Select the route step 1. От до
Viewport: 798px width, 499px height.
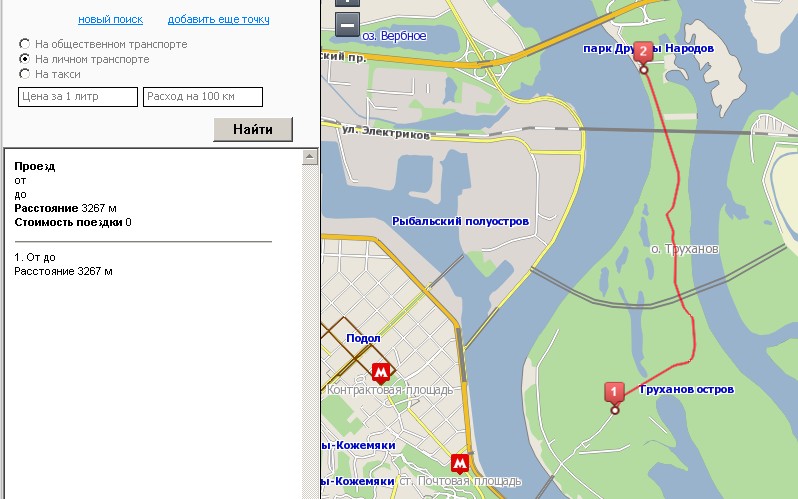(x=42, y=257)
